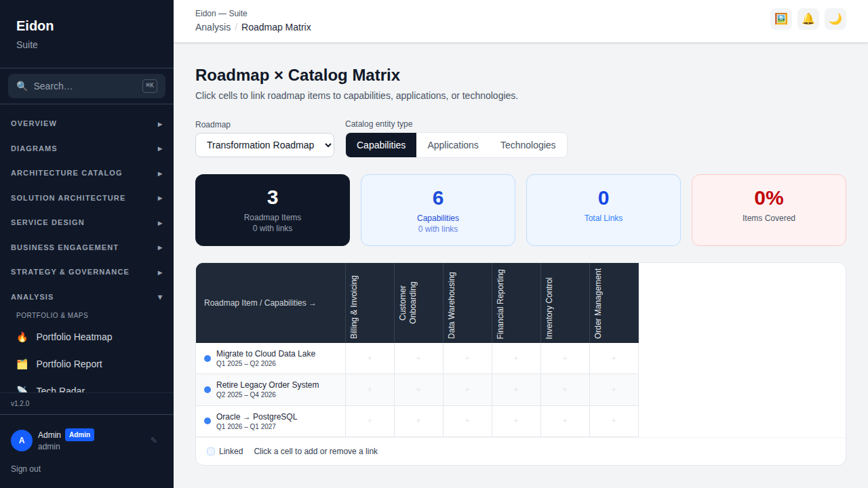Expand Business Engagement section
The width and height of the screenshot is (868, 488).
coord(87,247)
